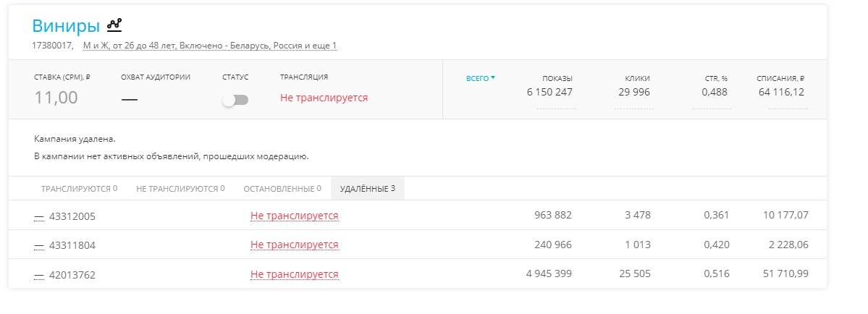Expand the dash icon beside ad 43311804
Screen dimensions: 868x314
39,245
